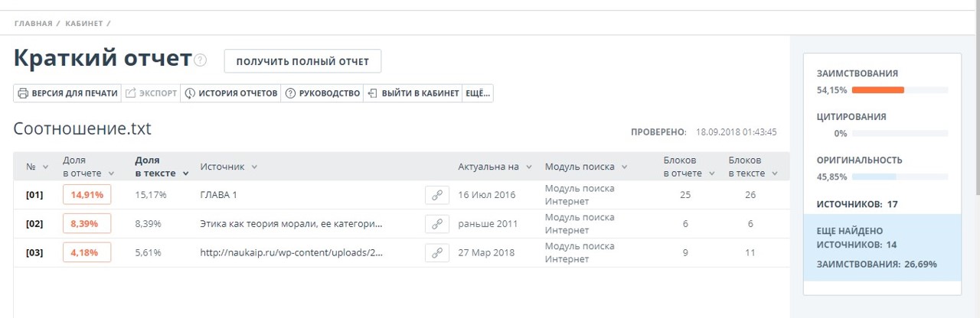Open link icon for source ГЛАВА 1
Screen dimensions: 980x318
tap(436, 195)
